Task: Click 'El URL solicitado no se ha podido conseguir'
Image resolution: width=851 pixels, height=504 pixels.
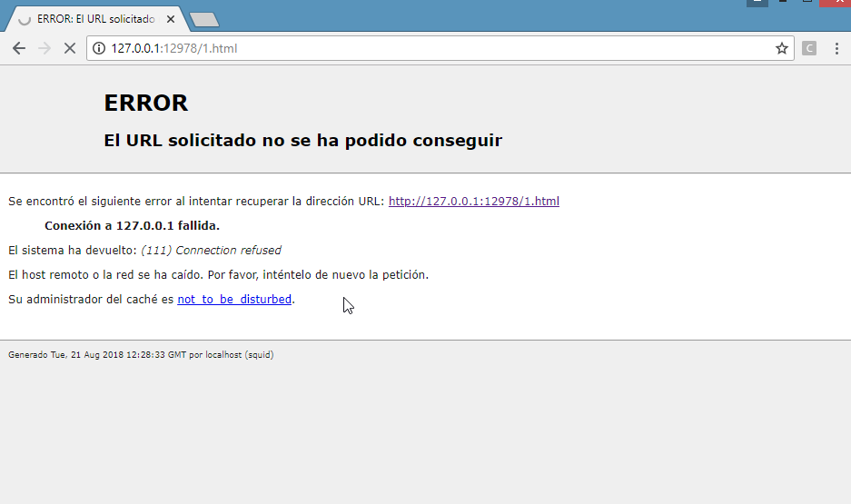Action: click(302, 141)
